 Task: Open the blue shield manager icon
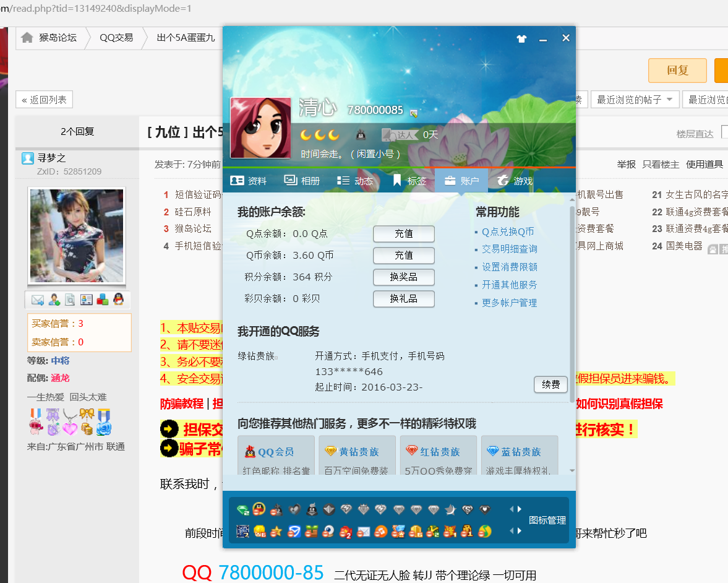[x=294, y=532]
